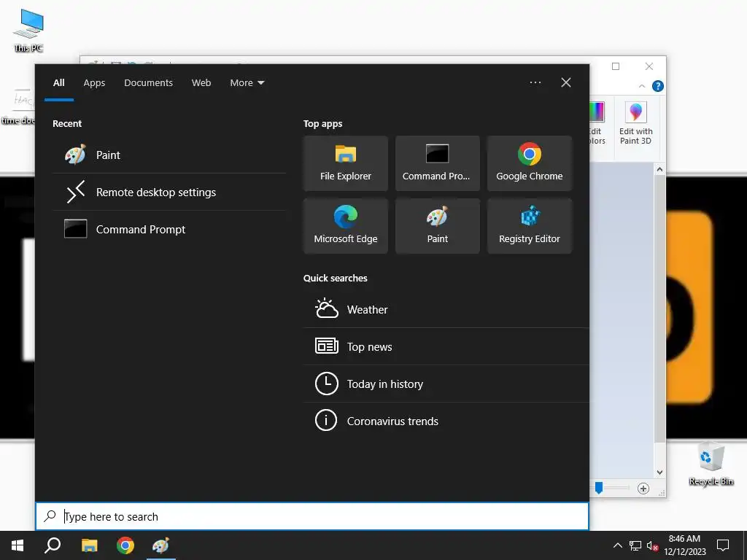Open the Paint tile in Top apps

click(x=438, y=226)
